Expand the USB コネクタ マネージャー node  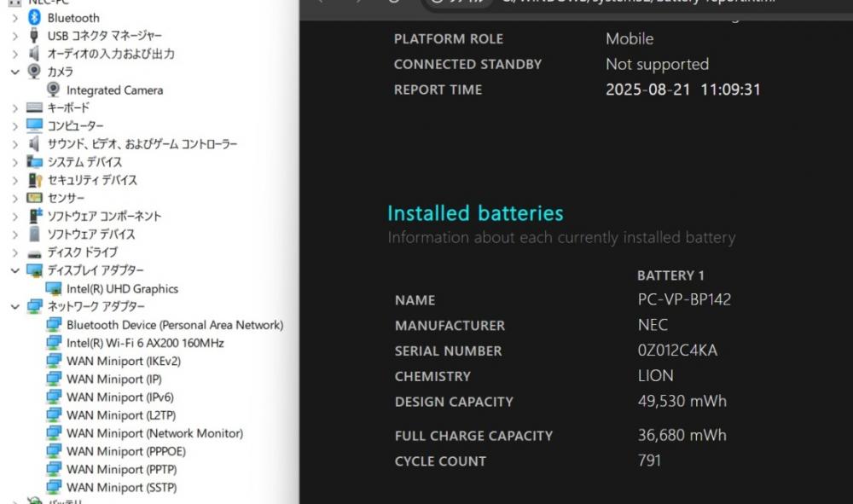coord(15,36)
